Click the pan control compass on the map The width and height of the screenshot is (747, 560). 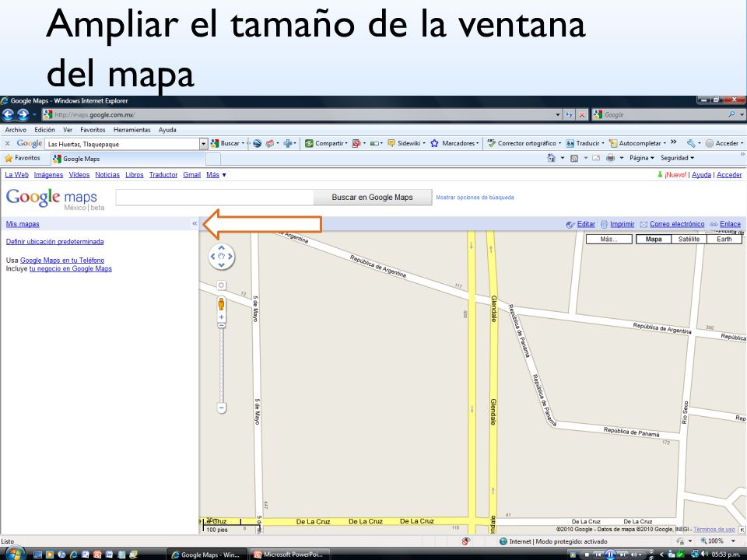(x=222, y=256)
